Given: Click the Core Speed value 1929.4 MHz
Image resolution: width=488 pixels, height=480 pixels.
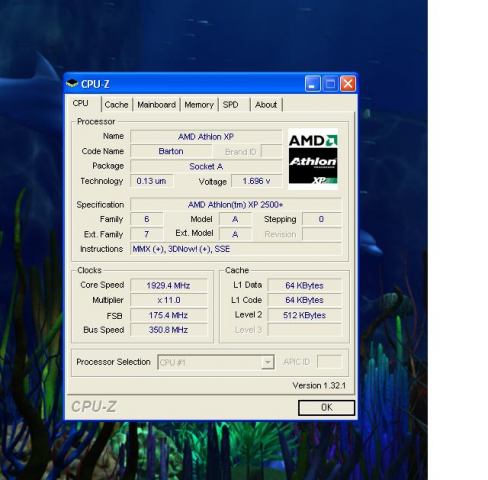Looking at the screenshot, I should tap(169, 285).
